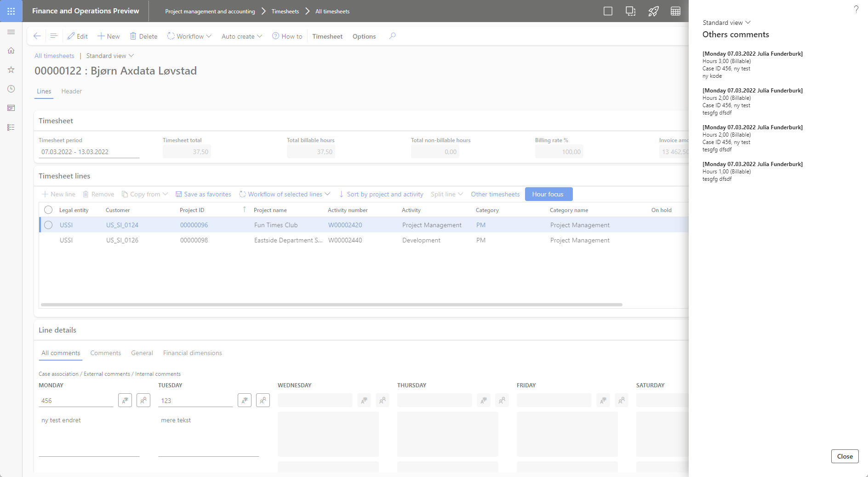Click Friday's first disabled comment icon
Image resolution: width=868 pixels, height=477 pixels.
point(603,400)
